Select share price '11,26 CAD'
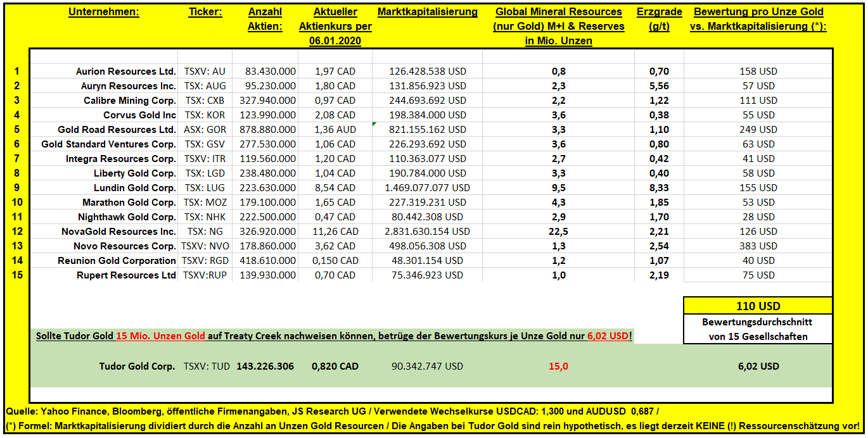Viewport: 868px width, 438px height. pyautogui.click(x=335, y=232)
